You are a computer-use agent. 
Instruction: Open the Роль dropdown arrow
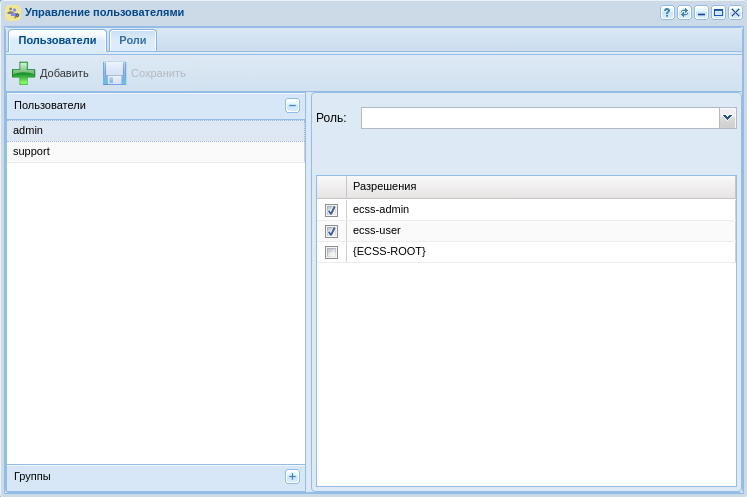click(728, 118)
